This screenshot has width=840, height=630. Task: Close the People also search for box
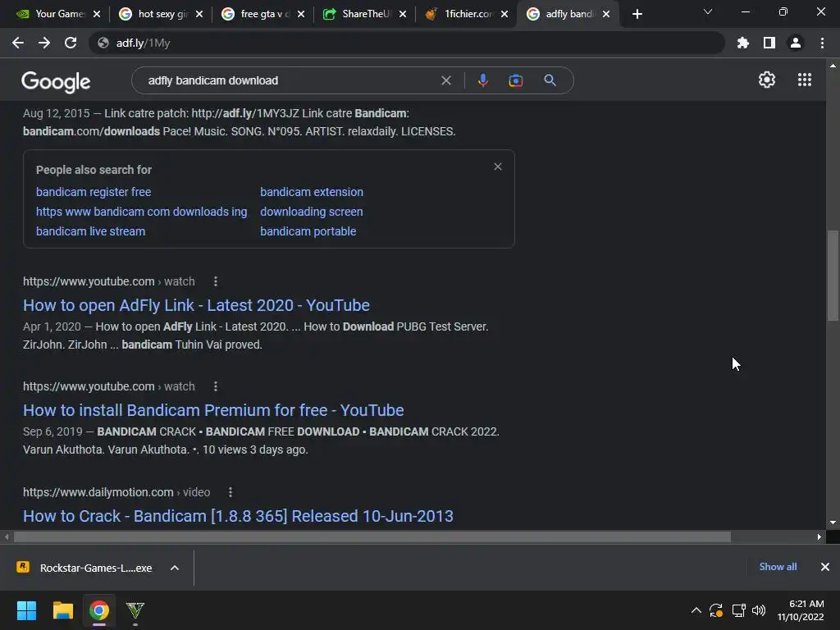(498, 167)
